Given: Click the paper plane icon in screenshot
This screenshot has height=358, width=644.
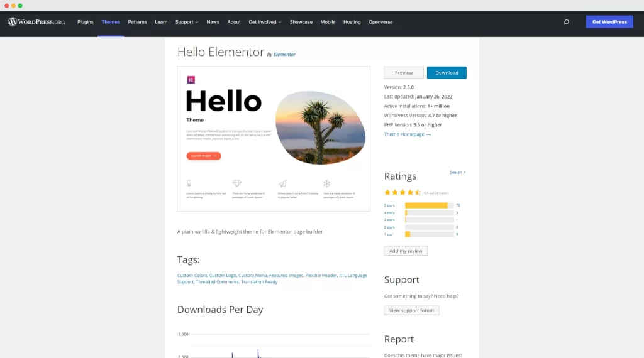Looking at the screenshot, I should (x=282, y=183).
